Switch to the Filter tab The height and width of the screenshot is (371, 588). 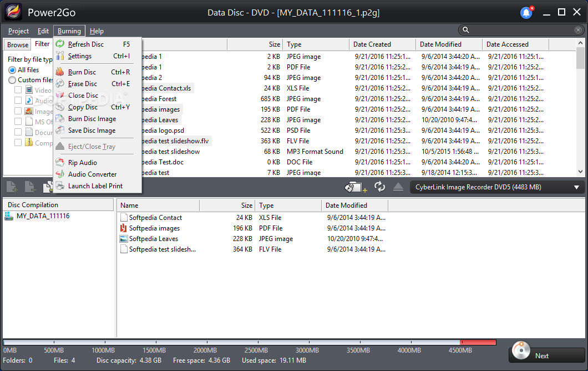click(42, 44)
